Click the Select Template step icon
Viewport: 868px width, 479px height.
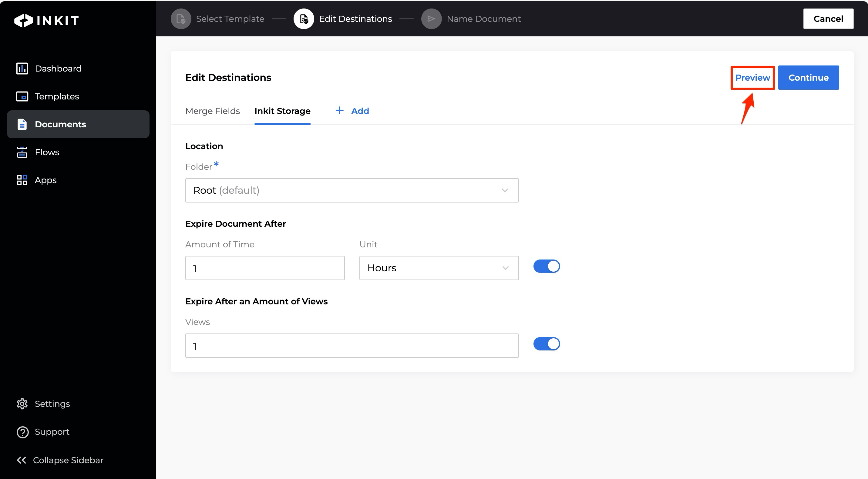coord(181,19)
